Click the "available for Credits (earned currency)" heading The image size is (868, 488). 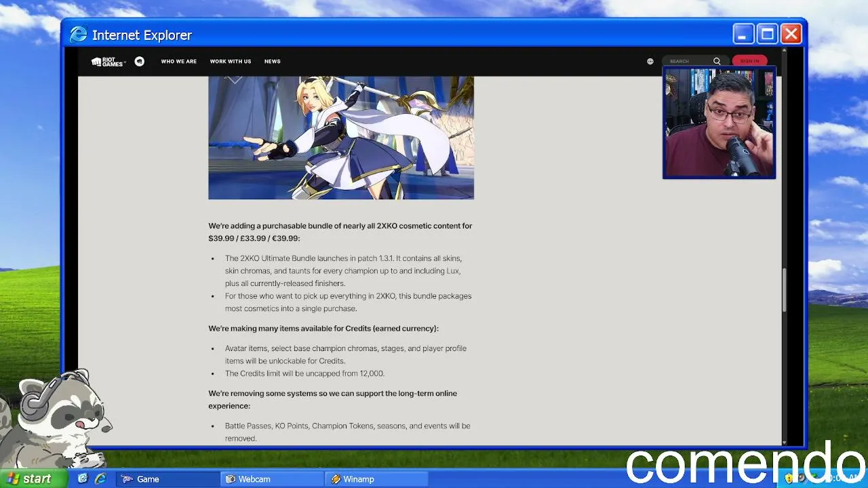tap(323, 329)
